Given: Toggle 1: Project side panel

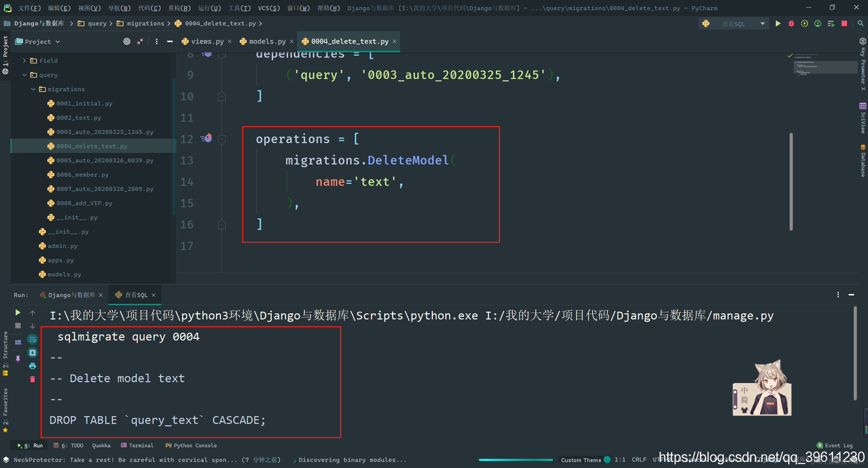Looking at the screenshot, I should [x=5, y=54].
